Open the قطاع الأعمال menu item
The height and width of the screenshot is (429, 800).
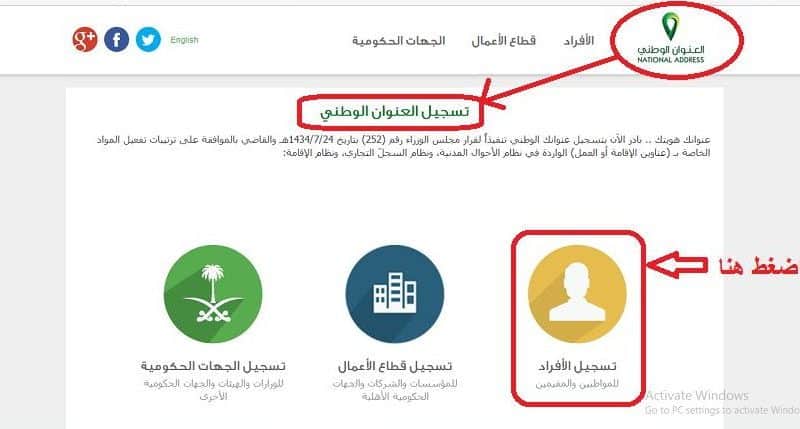click(x=504, y=40)
